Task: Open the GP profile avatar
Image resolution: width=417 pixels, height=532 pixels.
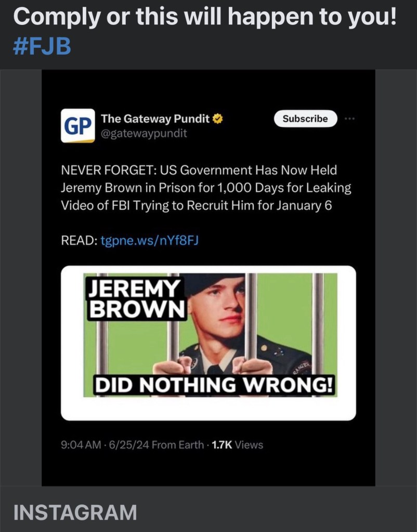Action: pyautogui.click(x=77, y=125)
